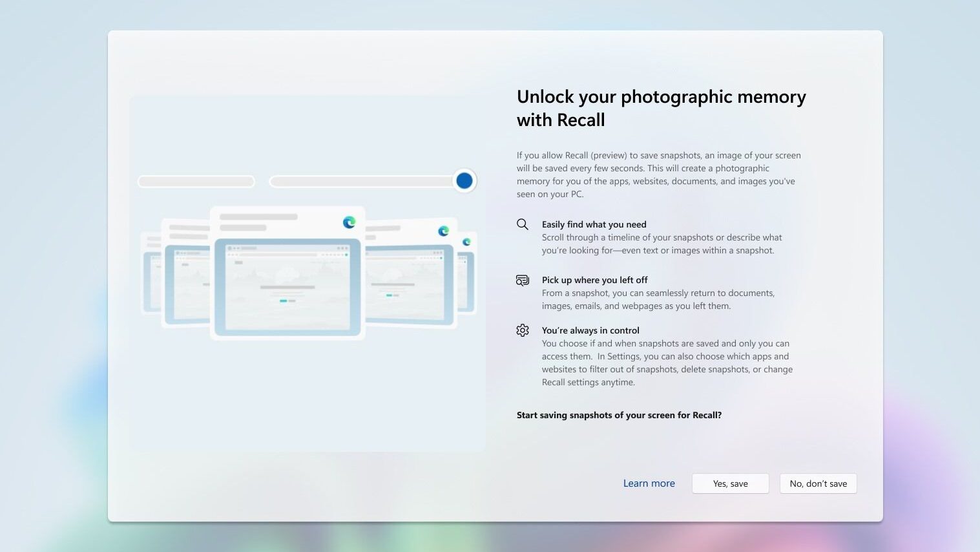The width and height of the screenshot is (980, 552).
Task: Click the Pick up where you left off heading
Action: point(594,280)
